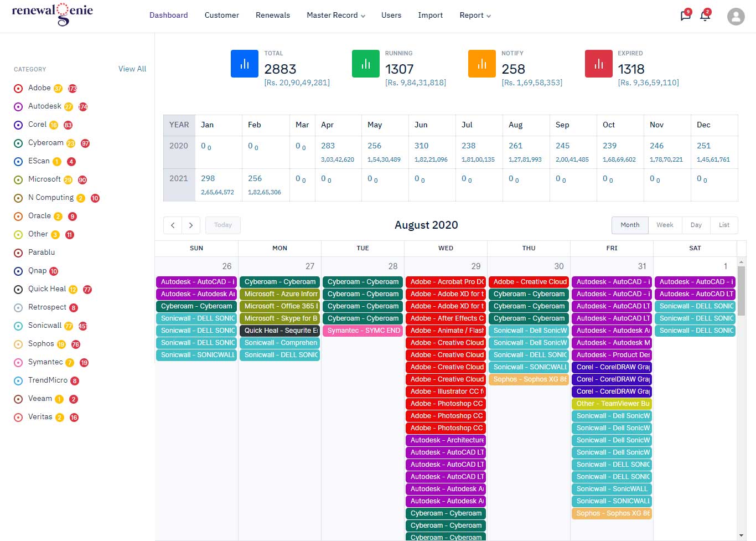Go to next month with right arrow
Image resolution: width=756 pixels, height=541 pixels.
[x=191, y=225]
